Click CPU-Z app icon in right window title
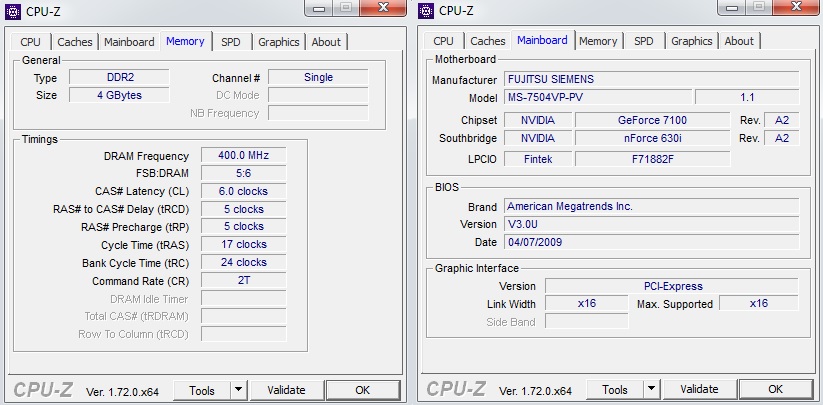The width and height of the screenshot is (823, 405). [x=426, y=11]
